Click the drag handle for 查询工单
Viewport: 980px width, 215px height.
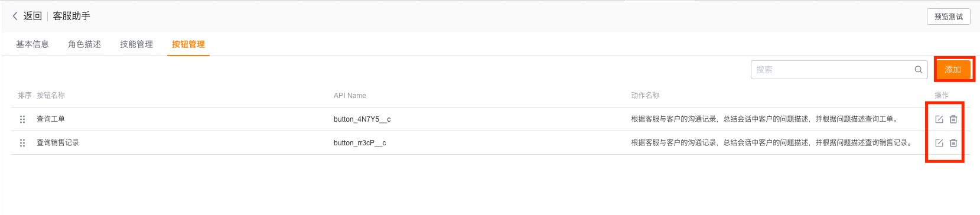click(x=22, y=119)
